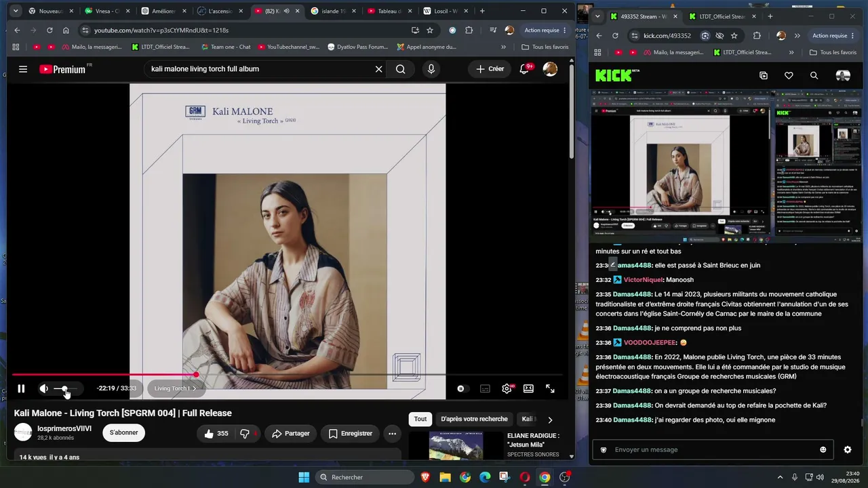Open YouTube account avatar menu
Screen dimensions: 868x488
tap(550, 68)
